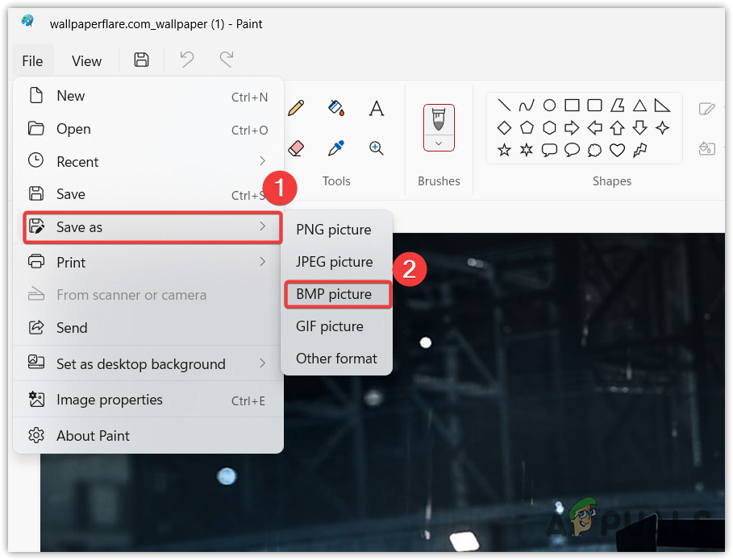The image size is (733, 560).
Task: Choose the Color picker eyedropper tool
Action: pos(335,148)
